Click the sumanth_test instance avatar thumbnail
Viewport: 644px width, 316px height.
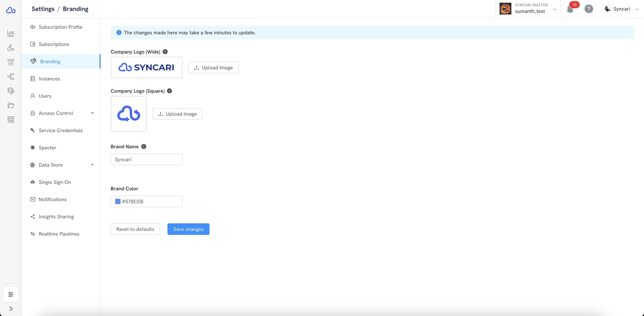[x=505, y=9]
